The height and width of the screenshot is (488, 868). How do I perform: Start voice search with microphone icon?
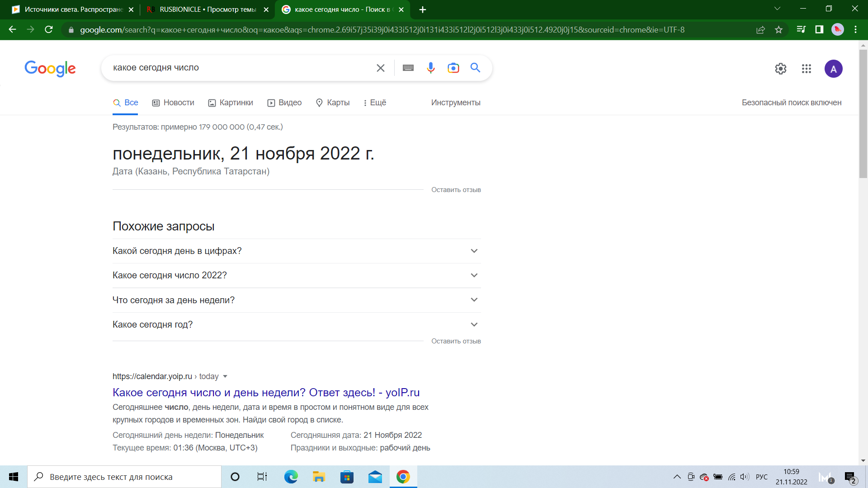click(431, 68)
